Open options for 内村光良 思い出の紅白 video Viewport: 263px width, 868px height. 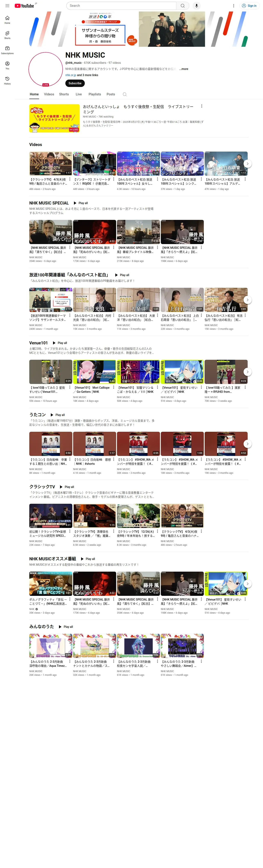pos(114,315)
